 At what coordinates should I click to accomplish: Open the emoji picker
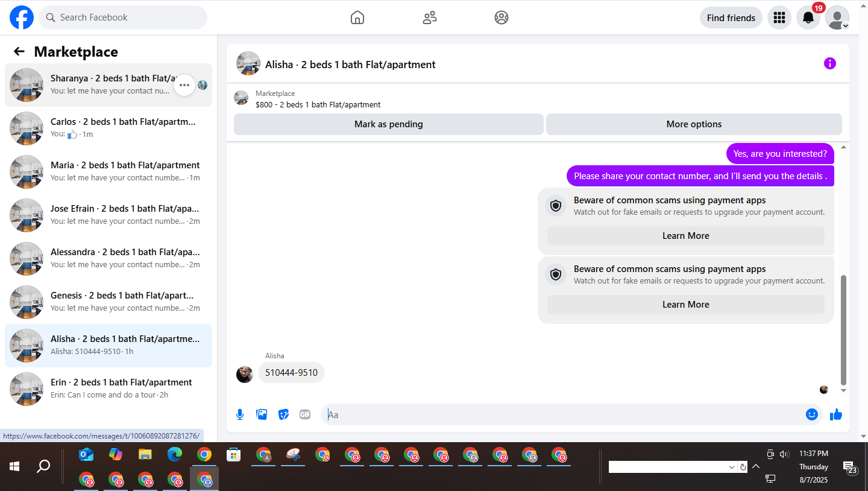pyautogui.click(x=812, y=414)
